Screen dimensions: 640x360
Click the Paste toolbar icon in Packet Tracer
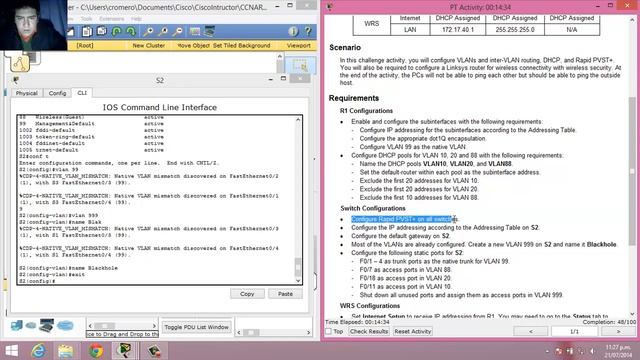coord(101,31)
